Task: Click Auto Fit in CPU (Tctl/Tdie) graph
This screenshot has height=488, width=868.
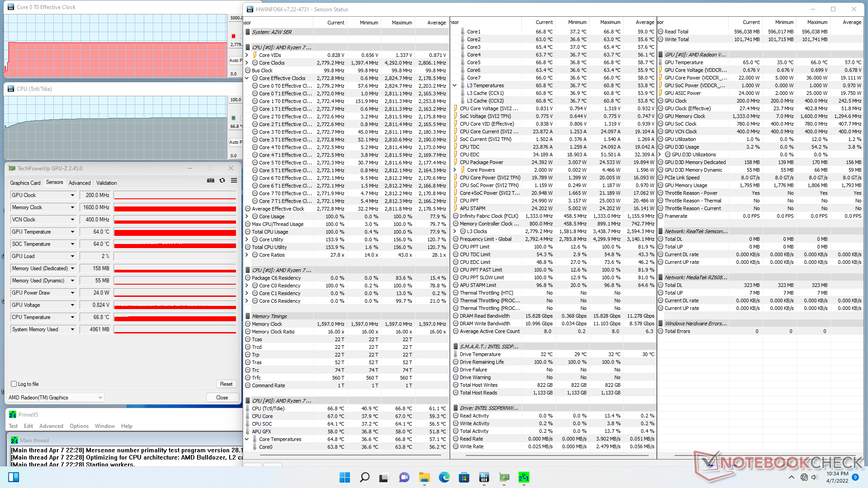Action: click(235, 142)
